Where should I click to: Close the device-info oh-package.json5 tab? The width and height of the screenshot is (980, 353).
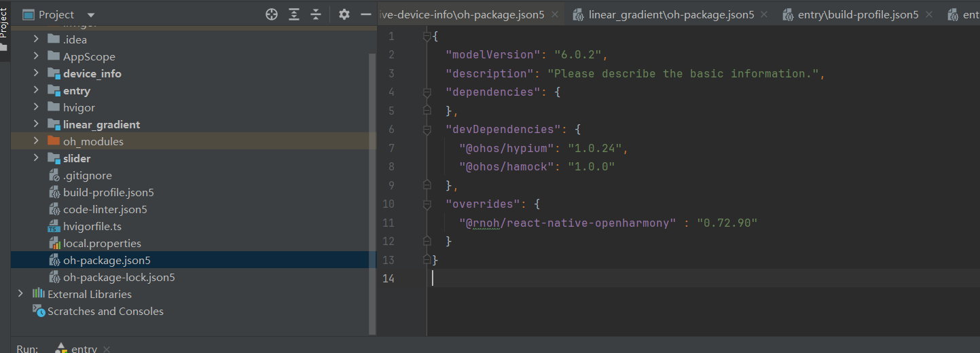(555, 14)
